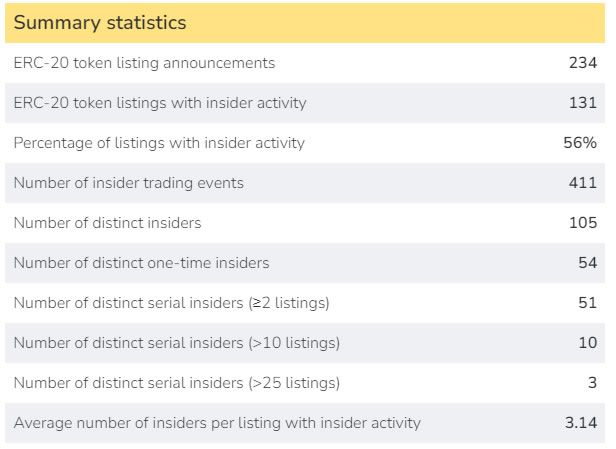
Task: Select Number of insider trading events row
Action: coord(305,183)
